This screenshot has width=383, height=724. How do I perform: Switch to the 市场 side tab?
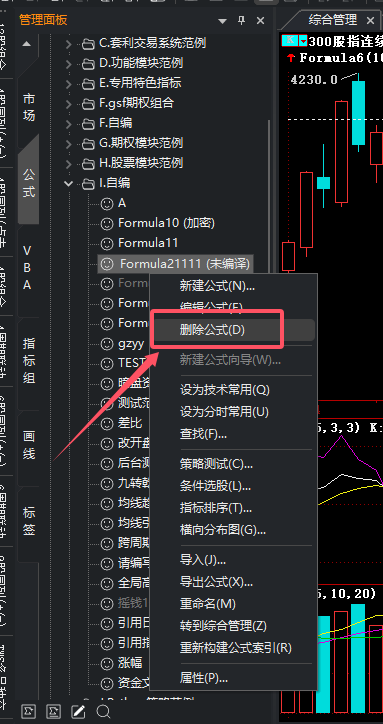(29, 107)
